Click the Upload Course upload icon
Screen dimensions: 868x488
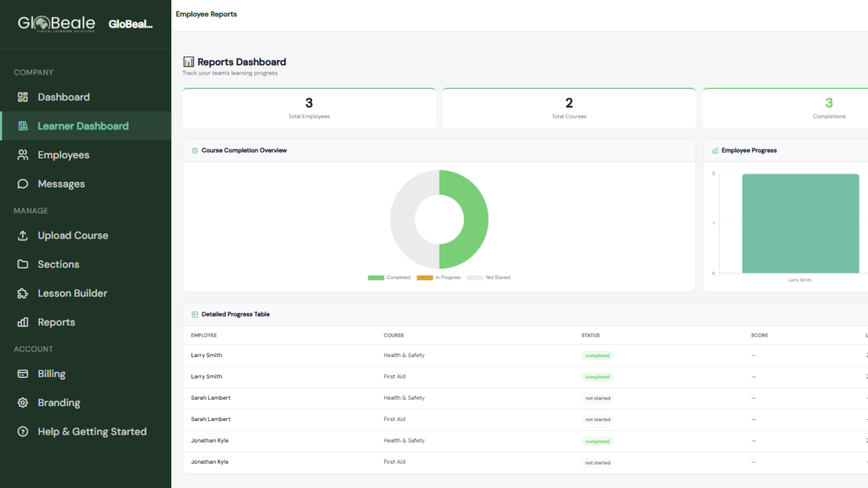coord(23,235)
